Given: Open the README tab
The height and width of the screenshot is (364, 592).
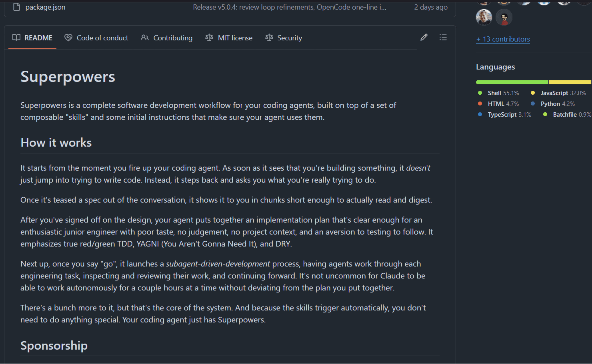Looking at the screenshot, I should (x=32, y=38).
